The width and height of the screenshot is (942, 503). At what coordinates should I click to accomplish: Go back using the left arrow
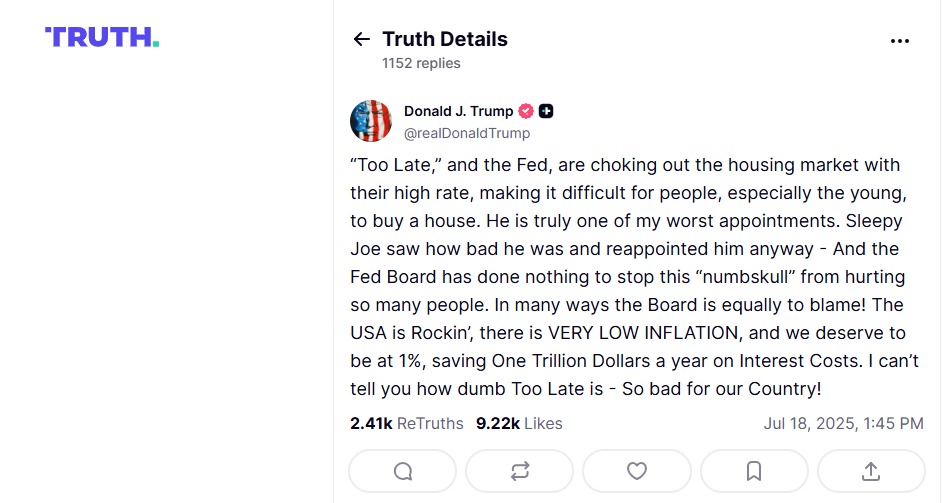(361, 40)
